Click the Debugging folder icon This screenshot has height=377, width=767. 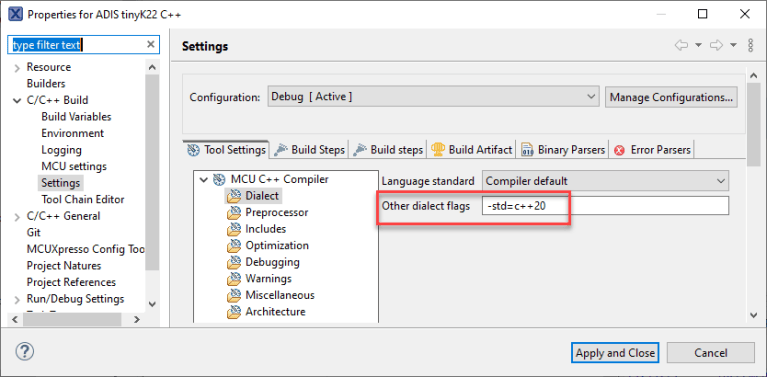pos(234,262)
